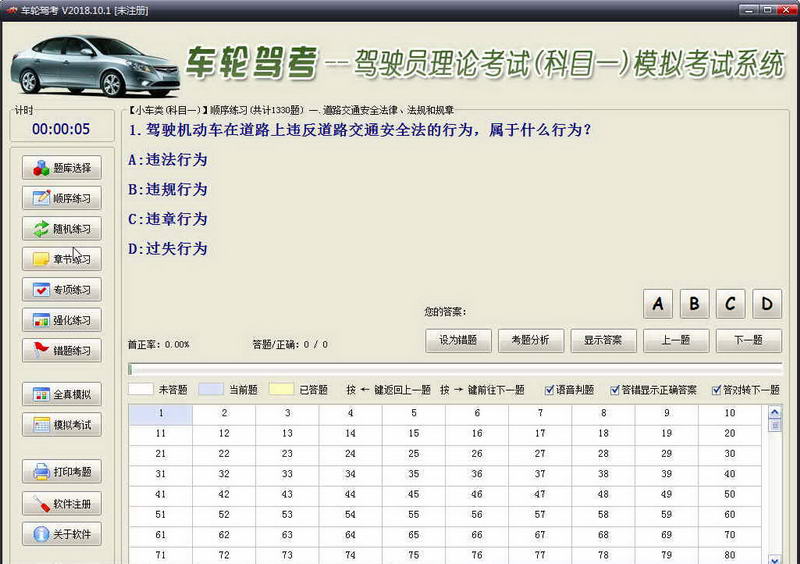Choose answer D button

point(767,304)
